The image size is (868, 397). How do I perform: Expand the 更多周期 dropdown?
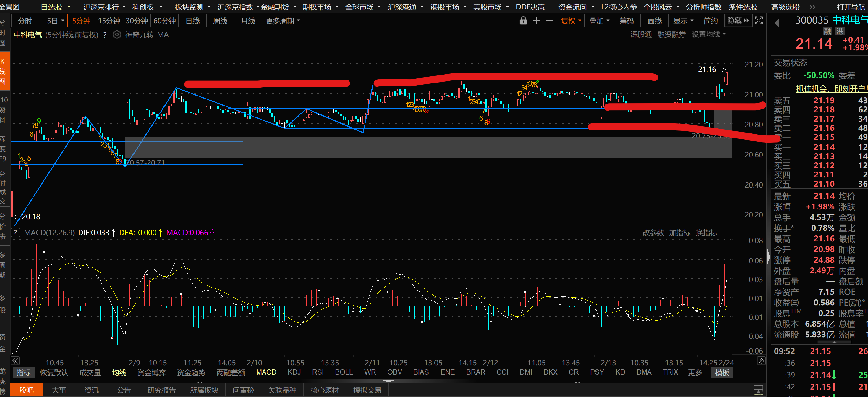[x=283, y=21]
